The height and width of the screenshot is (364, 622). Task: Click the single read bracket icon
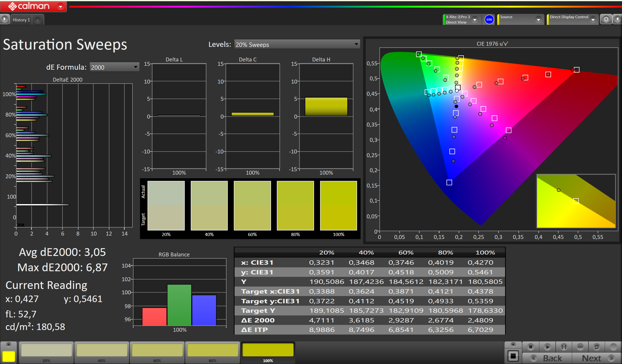[564, 347]
